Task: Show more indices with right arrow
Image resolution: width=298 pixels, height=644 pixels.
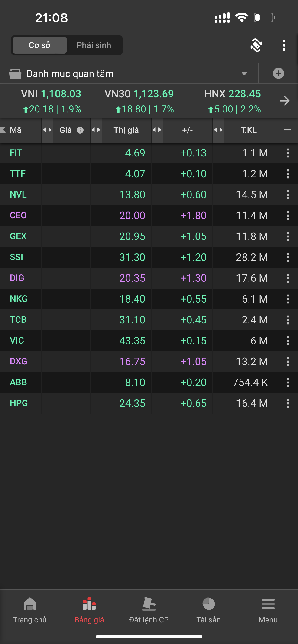Action: (x=285, y=101)
